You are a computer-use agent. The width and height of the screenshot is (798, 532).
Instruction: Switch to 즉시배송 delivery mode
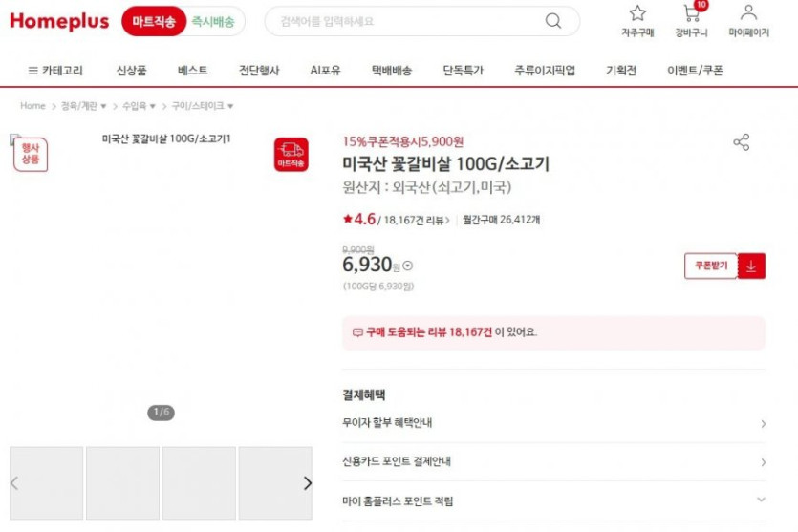[215, 21]
